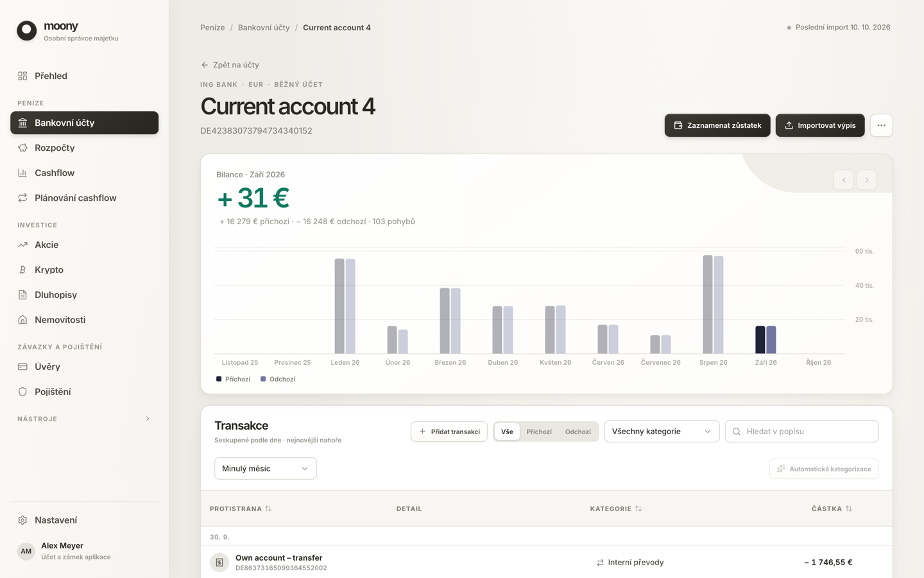Show all transactions with Vše filter
The image size is (924, 578).
tap(507, 432)
